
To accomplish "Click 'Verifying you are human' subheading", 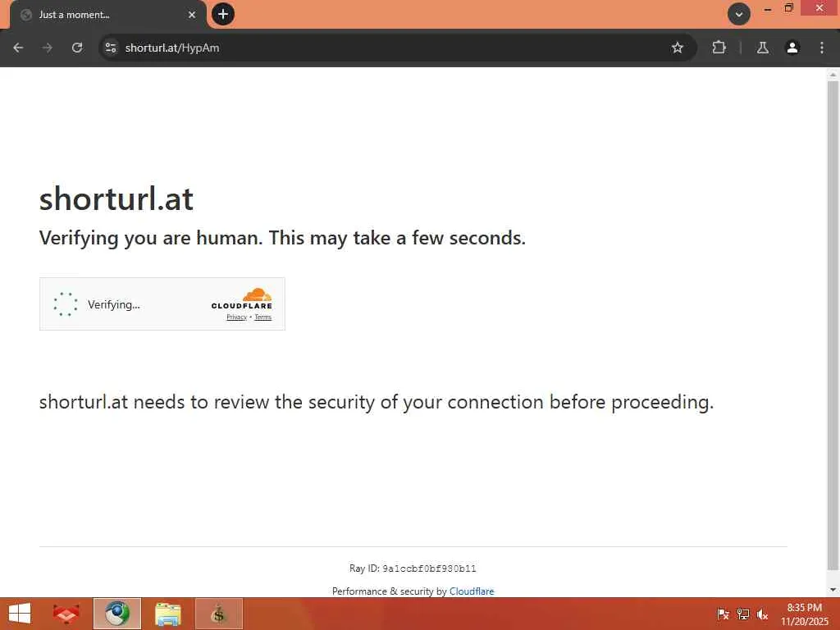I will pyautogui.click(x=282, y=238).
